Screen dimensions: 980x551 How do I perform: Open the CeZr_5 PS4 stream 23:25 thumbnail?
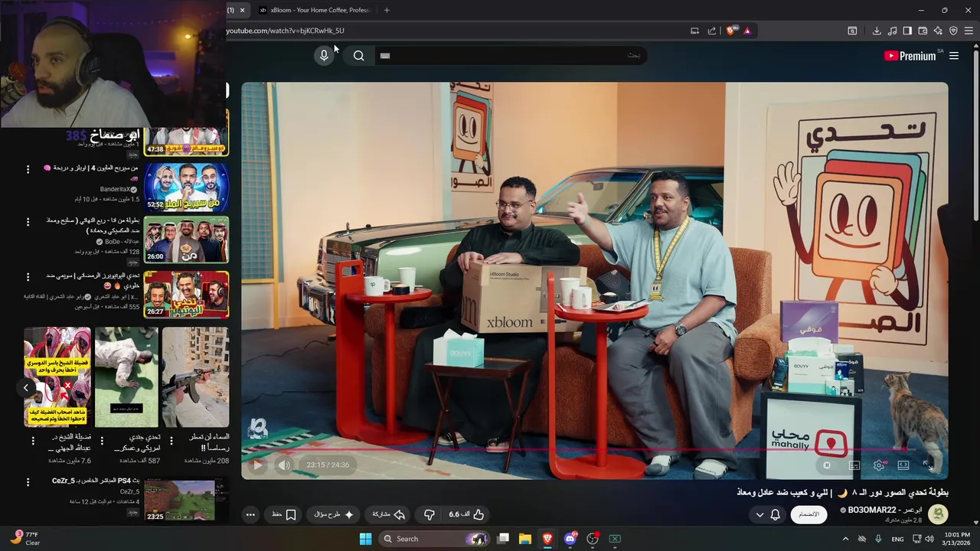point(187,500)
